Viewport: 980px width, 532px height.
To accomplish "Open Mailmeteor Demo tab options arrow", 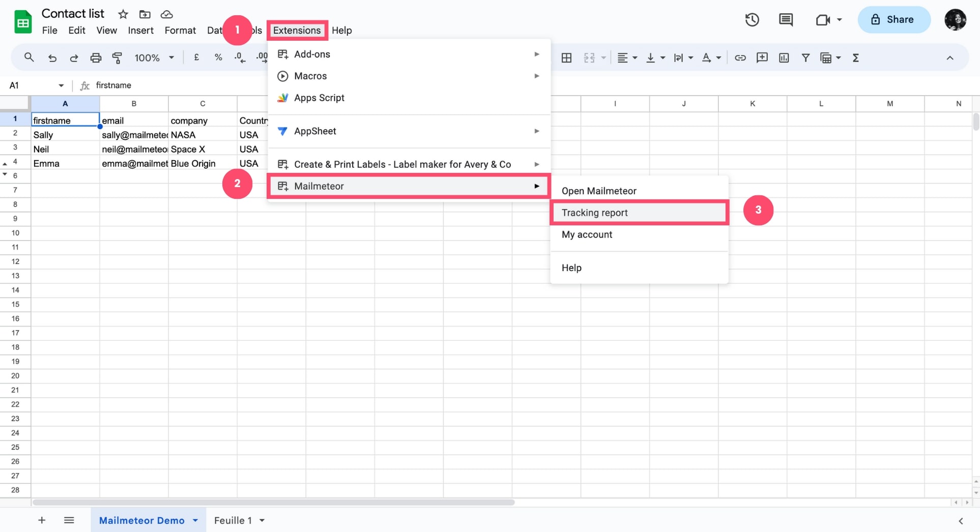I will (195, 520).
